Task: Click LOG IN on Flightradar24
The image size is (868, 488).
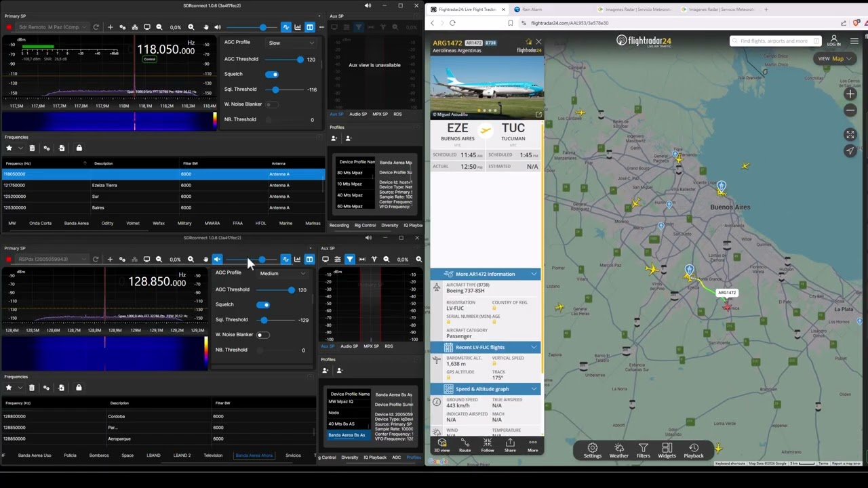Action: click(x=834, y=41)
